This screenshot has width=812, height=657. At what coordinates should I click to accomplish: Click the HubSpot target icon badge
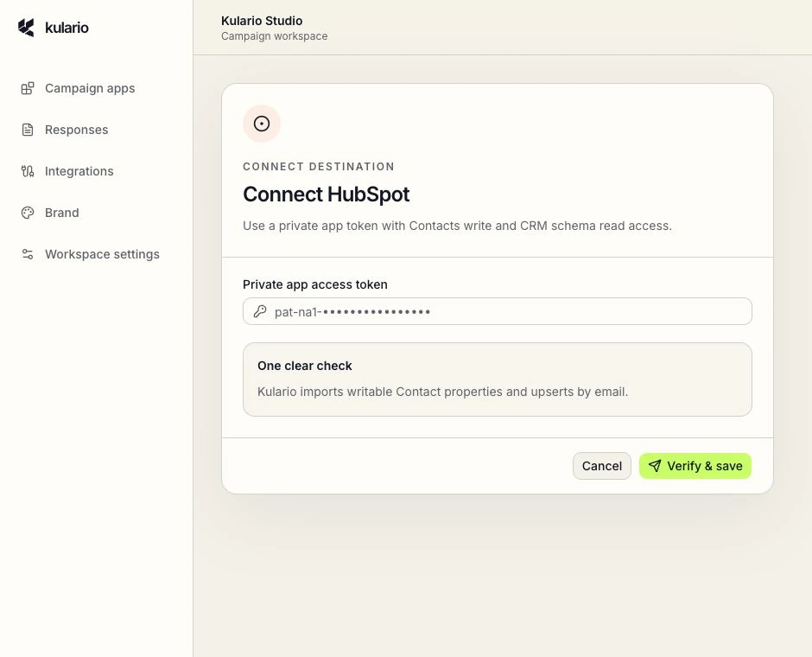coord(262,124)
